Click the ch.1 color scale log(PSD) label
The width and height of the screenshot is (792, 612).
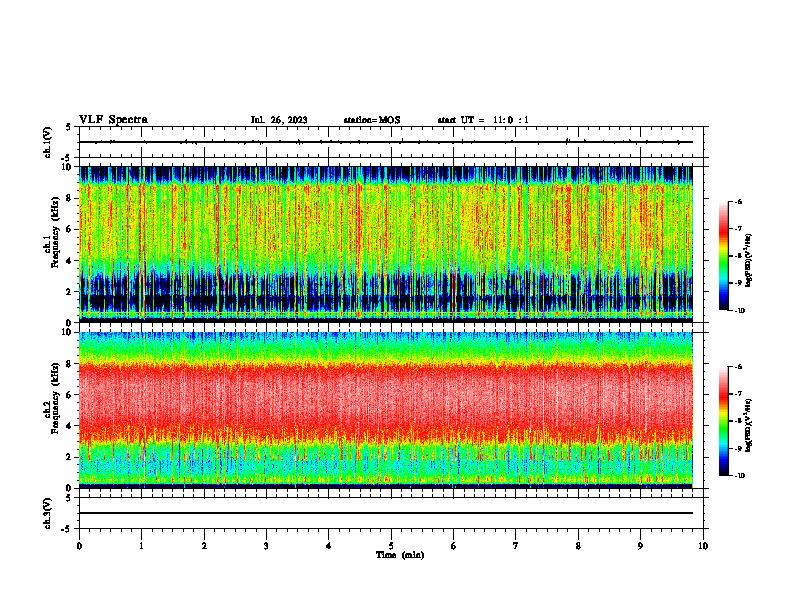click(748, 261)
